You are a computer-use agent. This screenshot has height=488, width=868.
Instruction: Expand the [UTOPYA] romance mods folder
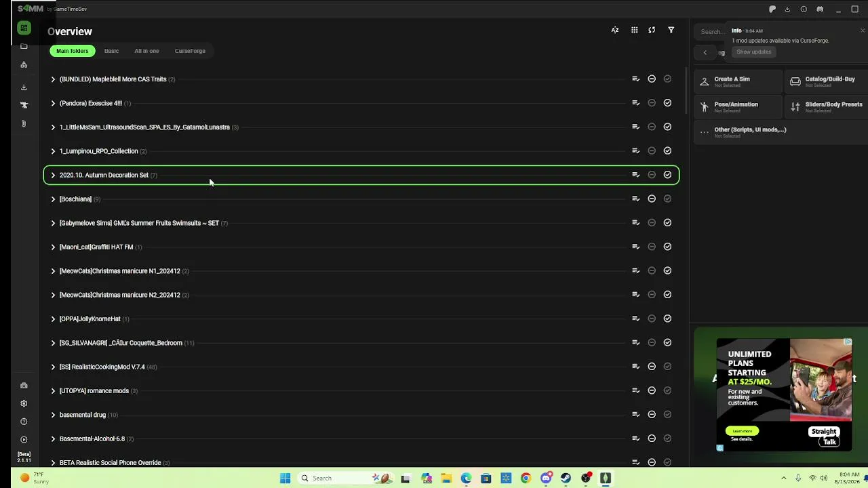[53, 391]
